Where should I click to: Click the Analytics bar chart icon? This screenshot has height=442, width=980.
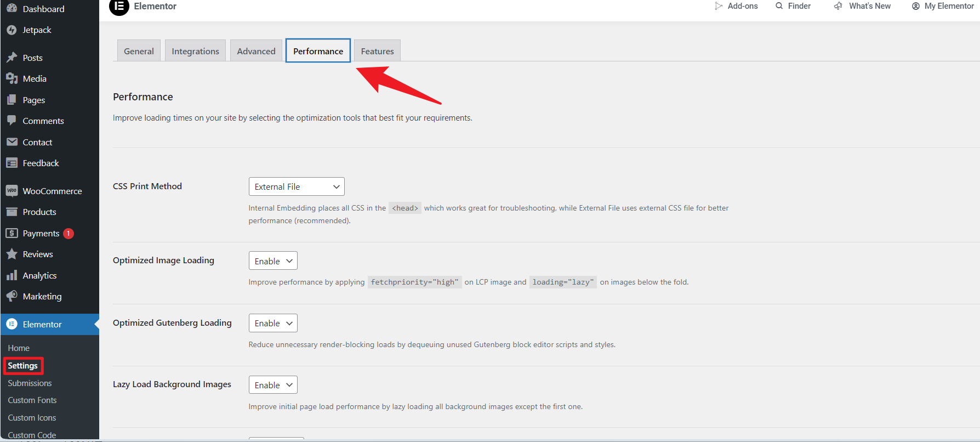12,275
